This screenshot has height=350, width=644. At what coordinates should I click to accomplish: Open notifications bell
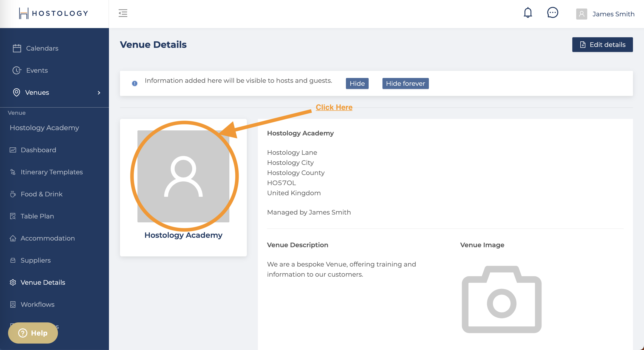click(x=528, y=12)
